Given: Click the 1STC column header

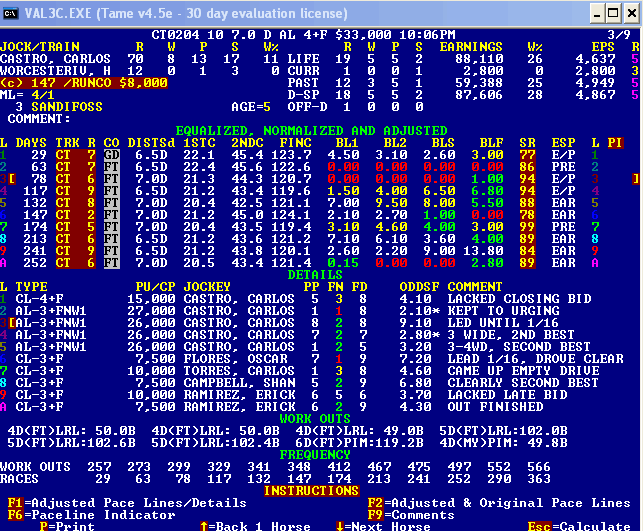Looking at the screenshot, I should tap(199, 143).
